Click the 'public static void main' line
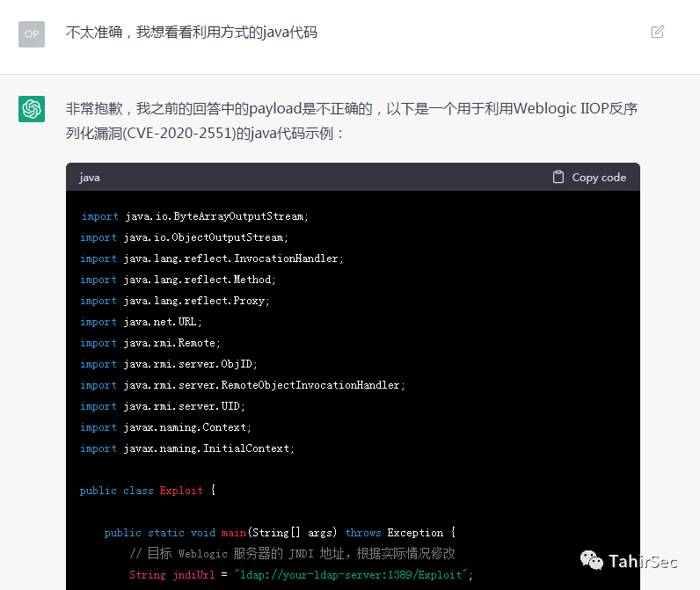700x590 pixels. [280, 533]
